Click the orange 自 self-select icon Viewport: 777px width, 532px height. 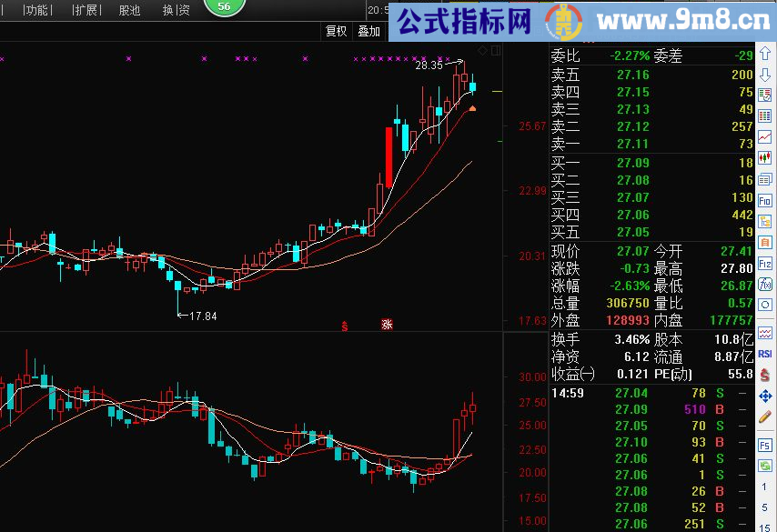(x=765, y=242)
